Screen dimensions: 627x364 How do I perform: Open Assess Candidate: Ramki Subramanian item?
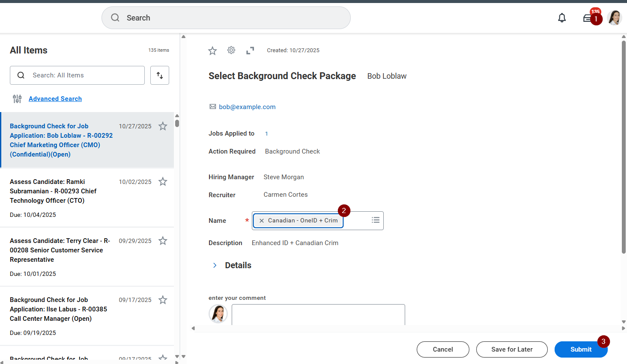87,198
